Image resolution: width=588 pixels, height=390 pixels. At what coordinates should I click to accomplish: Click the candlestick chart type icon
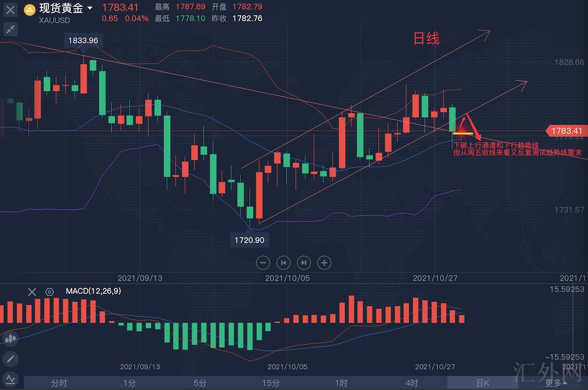pyautogui.click(x=10, y=339)
